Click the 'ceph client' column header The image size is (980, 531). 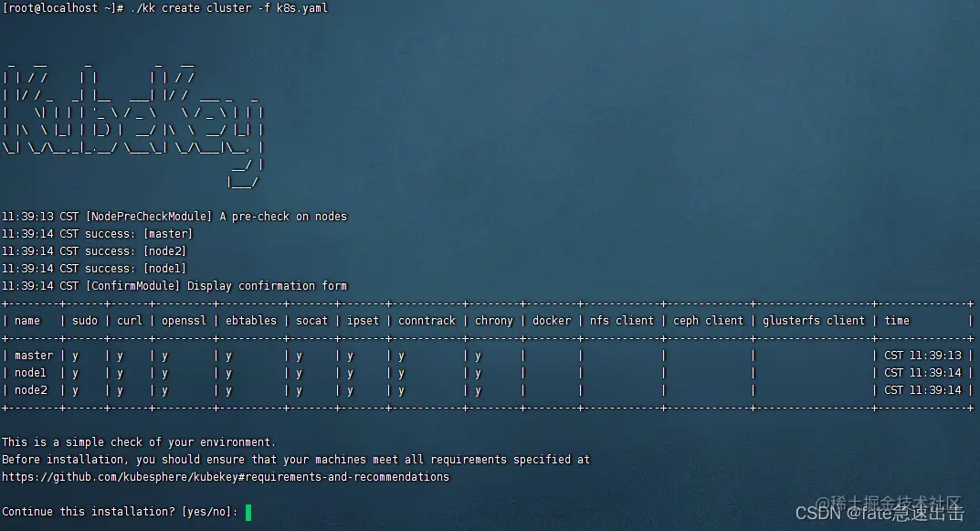pyautogui.click(x=708, y=320)
